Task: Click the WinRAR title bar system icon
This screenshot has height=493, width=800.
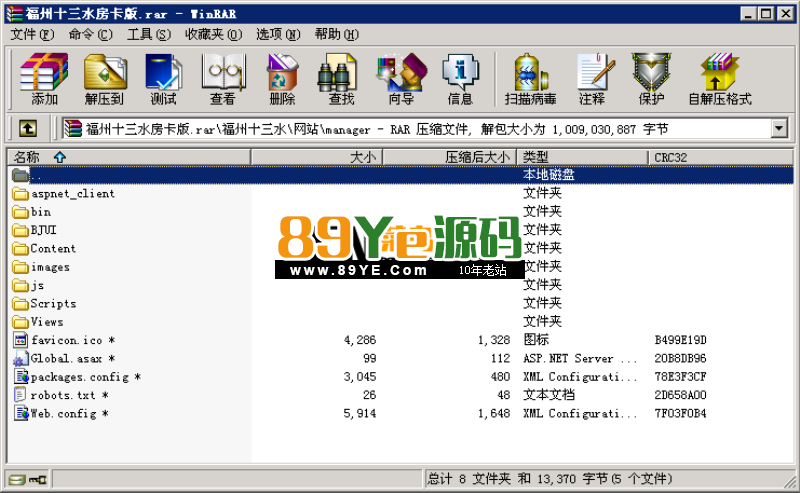Action: (14, 14)
